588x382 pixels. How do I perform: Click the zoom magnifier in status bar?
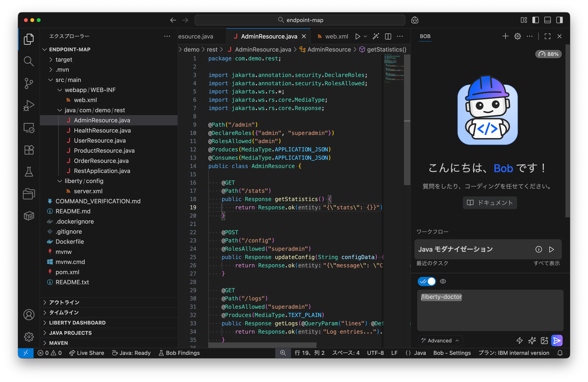283,353
